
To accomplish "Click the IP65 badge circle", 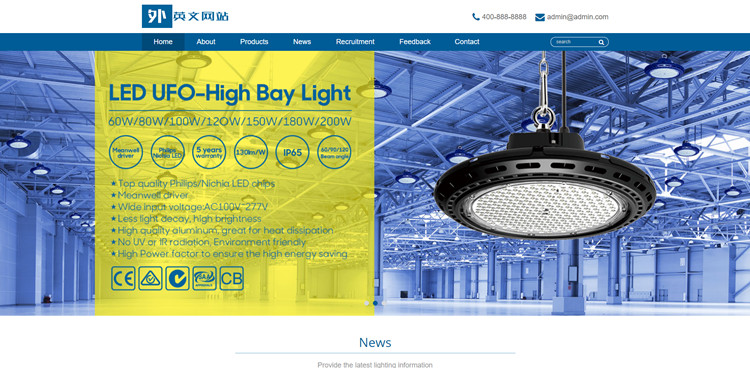I will [x=292, y=152].
